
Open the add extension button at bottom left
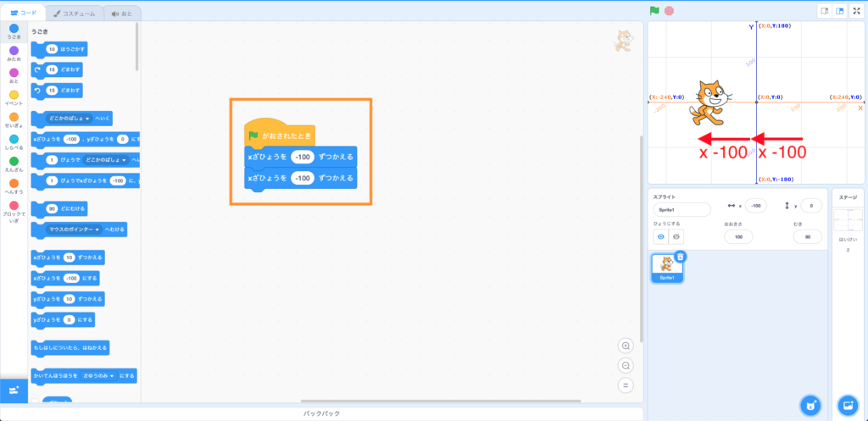(x=14, y=390)
